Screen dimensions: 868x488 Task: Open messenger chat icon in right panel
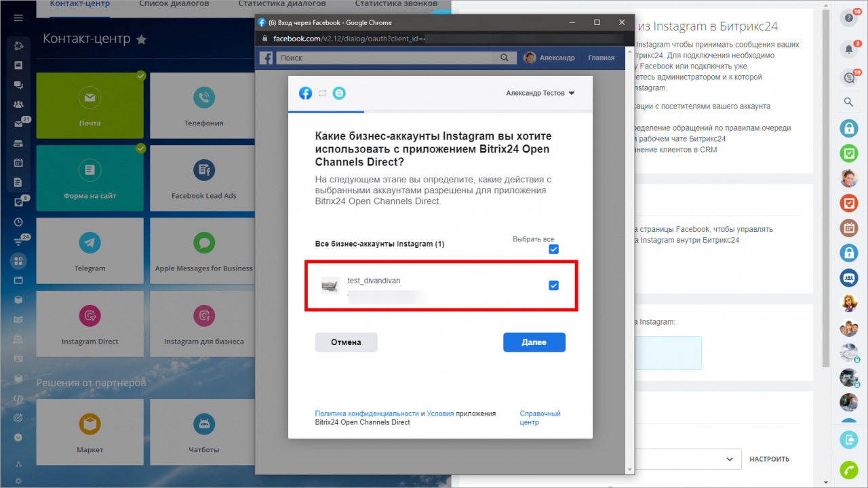coord(849,77)
